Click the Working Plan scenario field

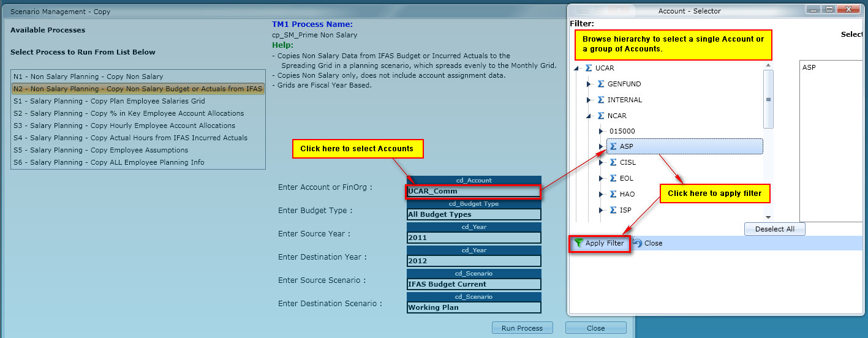(474, 307)
